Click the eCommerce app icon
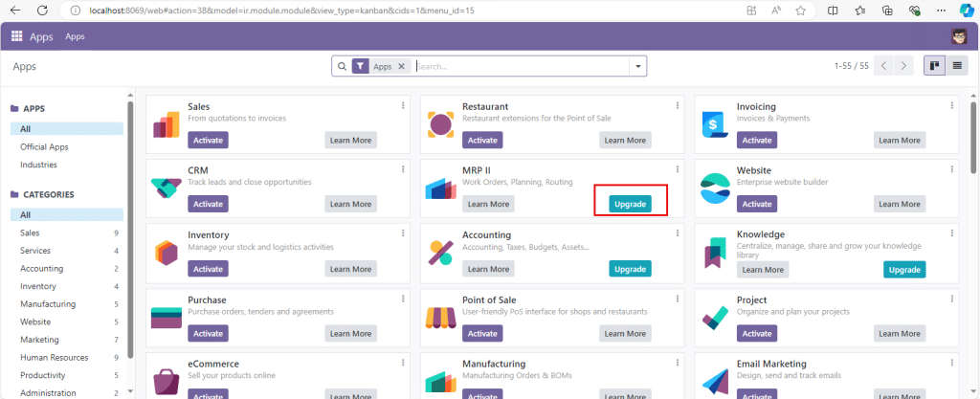980x399 pixels. (167, 382)
